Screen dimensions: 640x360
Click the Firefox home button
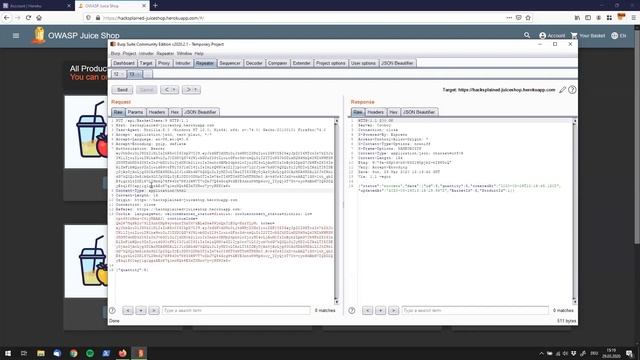coord(39,18)
